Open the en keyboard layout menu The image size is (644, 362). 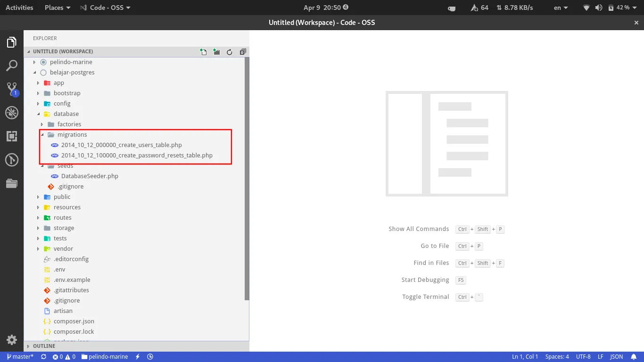[x=561, y=8]
